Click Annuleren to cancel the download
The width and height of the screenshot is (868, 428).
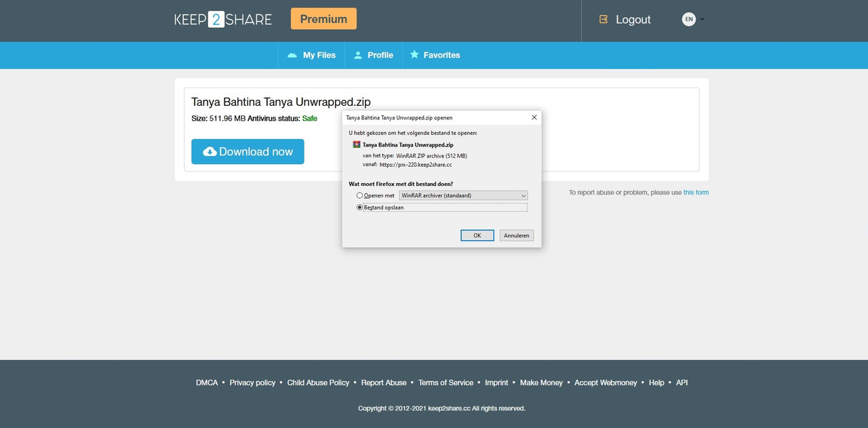tap(517, 235)
